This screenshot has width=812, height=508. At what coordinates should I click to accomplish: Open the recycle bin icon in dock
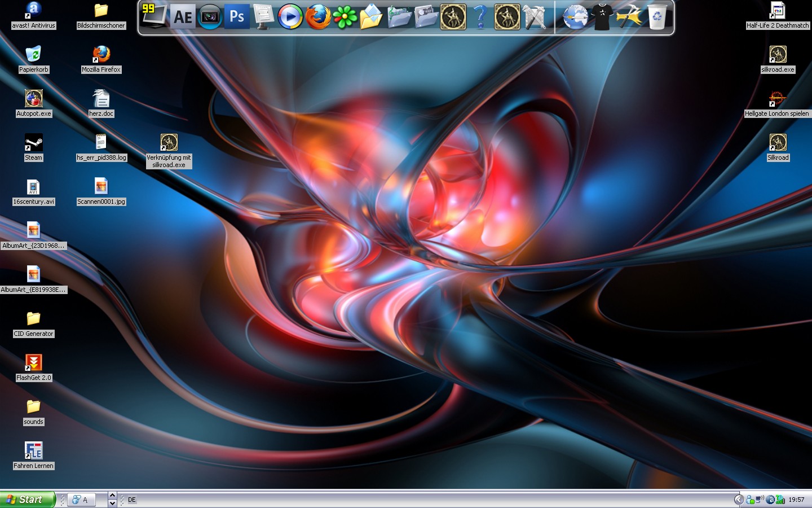click(657, 17)
